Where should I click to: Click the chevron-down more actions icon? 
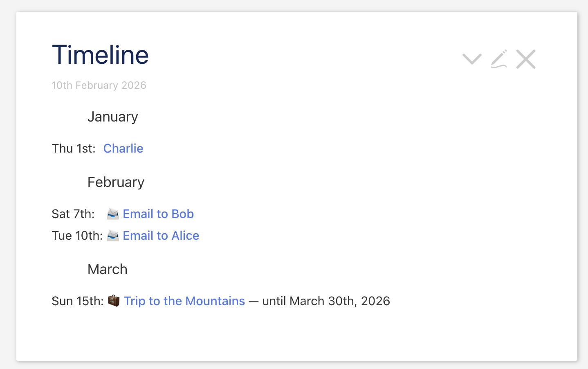click(x=472, y=59)
